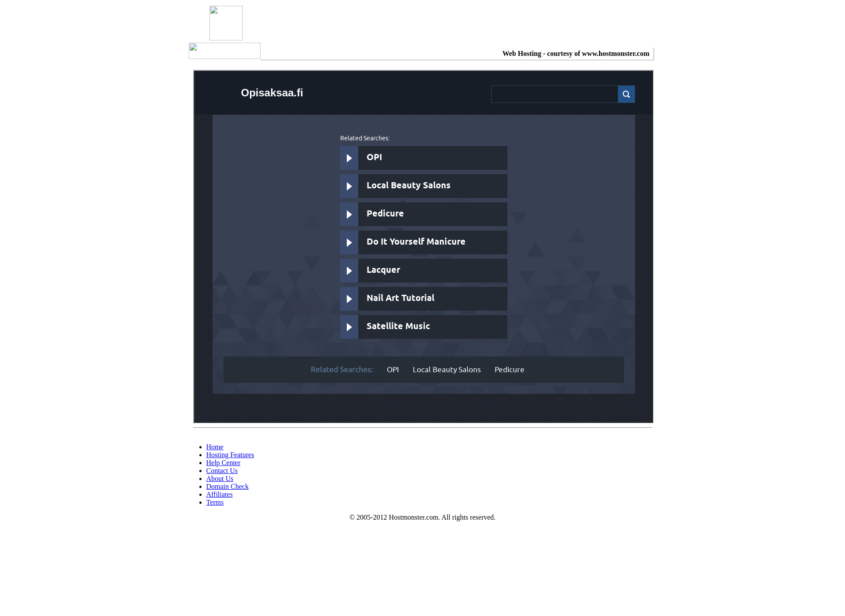The image size is (845, 616).
Task: Click the search input field
Action: point(554,94)
